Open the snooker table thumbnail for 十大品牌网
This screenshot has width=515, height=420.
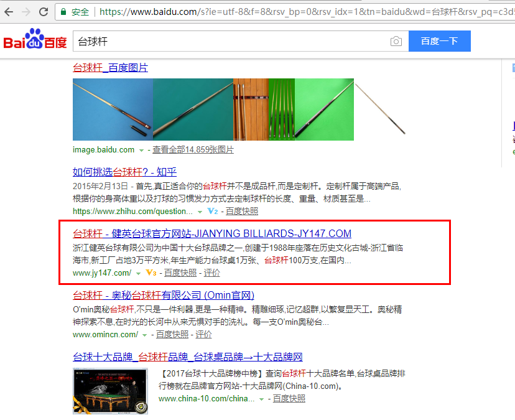(111, 391)
